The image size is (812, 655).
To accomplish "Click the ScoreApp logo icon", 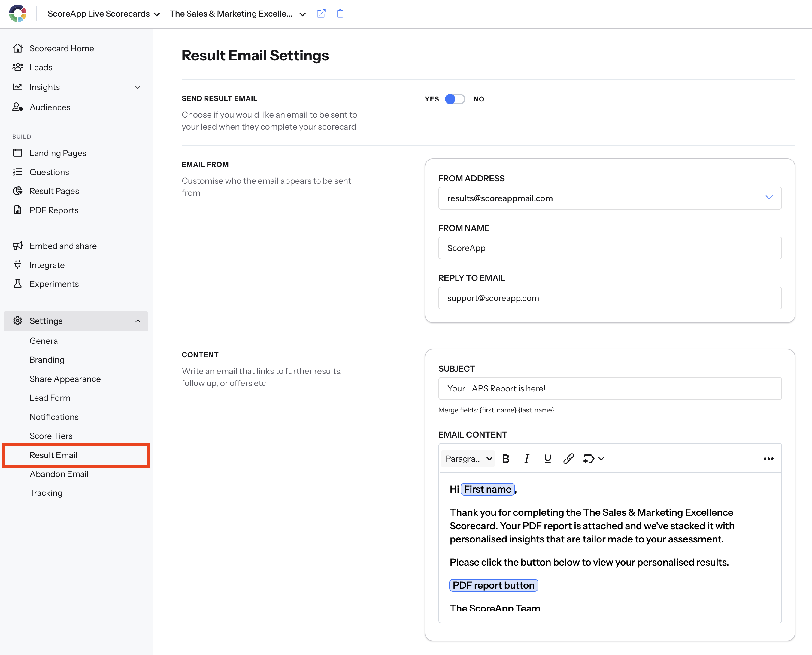I will click(18, 14).
